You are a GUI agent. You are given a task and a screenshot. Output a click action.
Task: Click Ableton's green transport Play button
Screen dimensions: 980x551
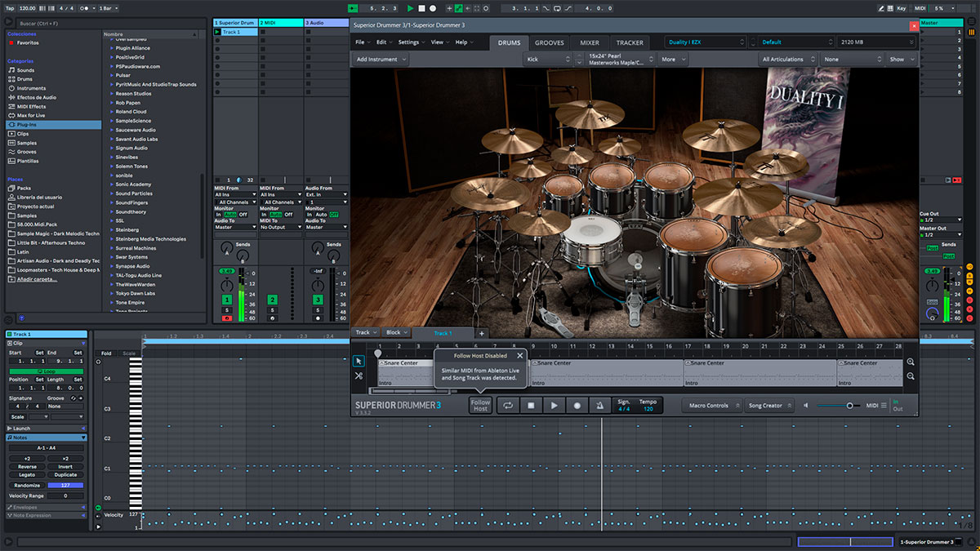411,8
